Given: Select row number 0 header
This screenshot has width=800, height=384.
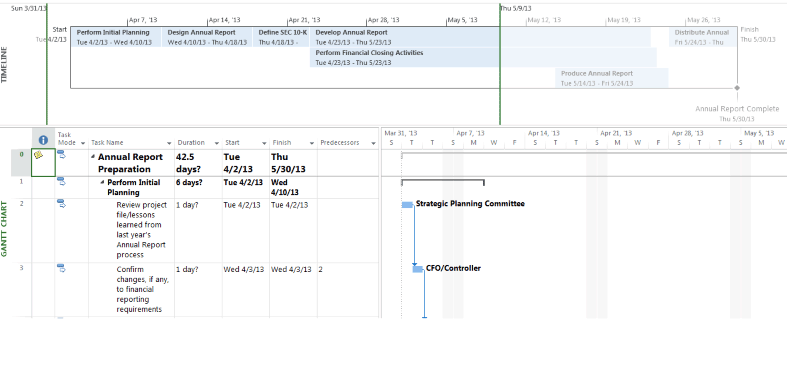Looking at the screenshot, I should click(x=21, y=163).
